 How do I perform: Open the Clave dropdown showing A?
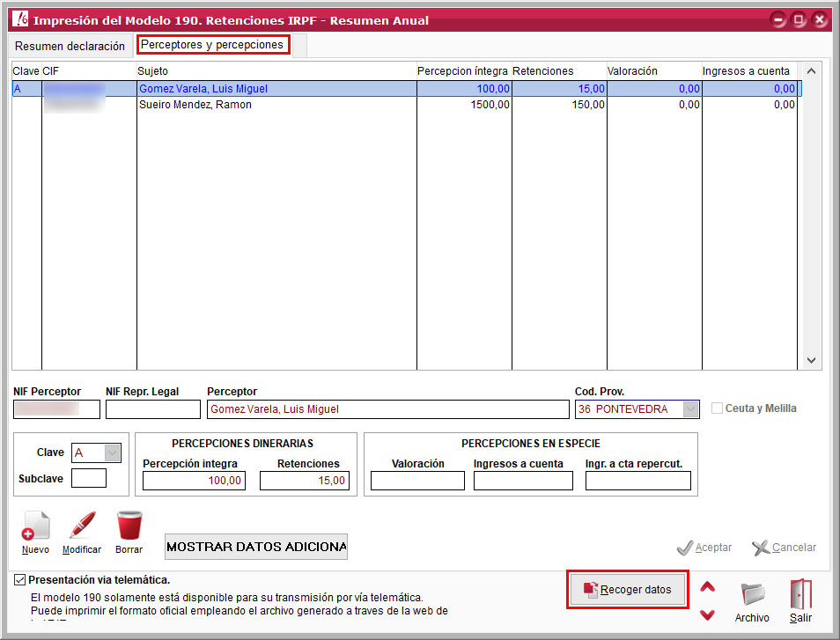112,453
